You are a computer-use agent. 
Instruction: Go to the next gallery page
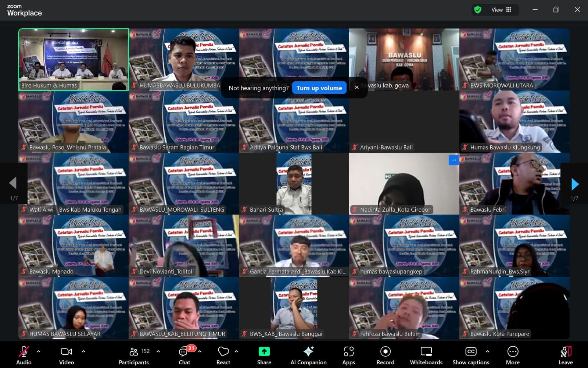[574, 184]
